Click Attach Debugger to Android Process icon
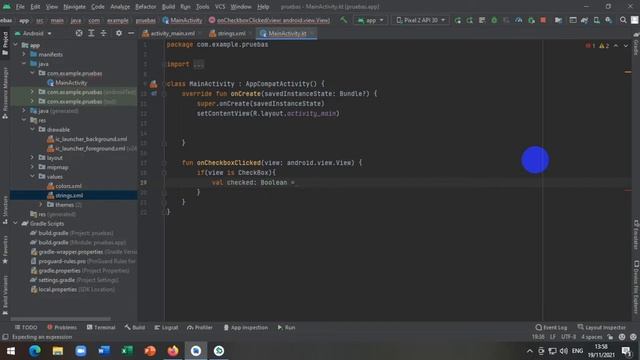This screenshot has height=360, width=640. coord(531,20)
